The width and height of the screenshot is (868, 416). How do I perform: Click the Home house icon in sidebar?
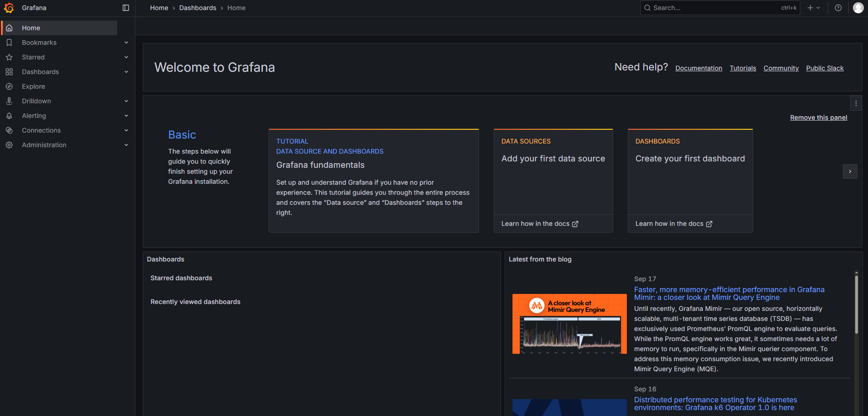point(9,28)
